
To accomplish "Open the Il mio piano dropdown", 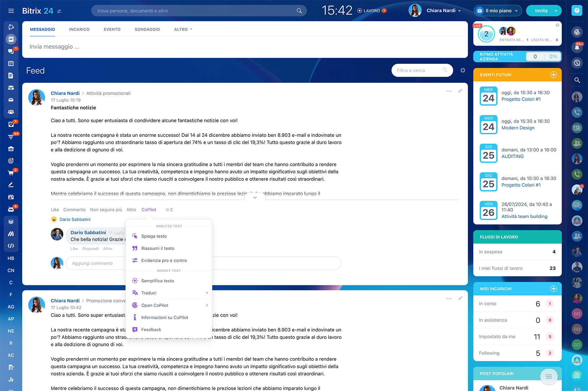I will coord(498,11).
